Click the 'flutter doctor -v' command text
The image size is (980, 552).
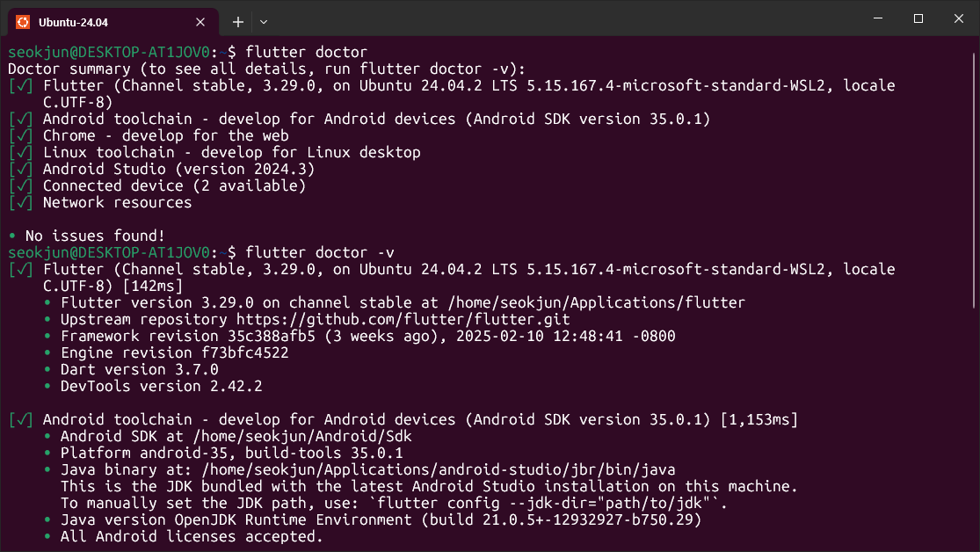click(320, 252)
